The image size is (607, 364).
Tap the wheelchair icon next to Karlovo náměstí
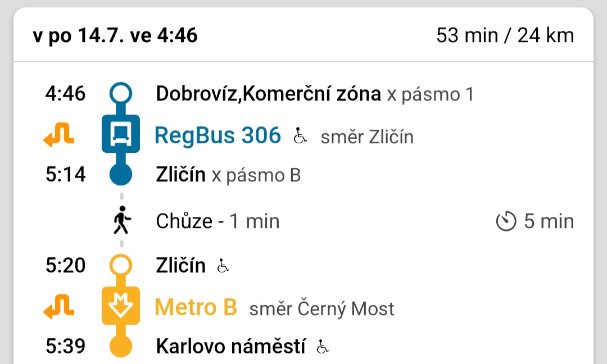(x=323, y=347)
